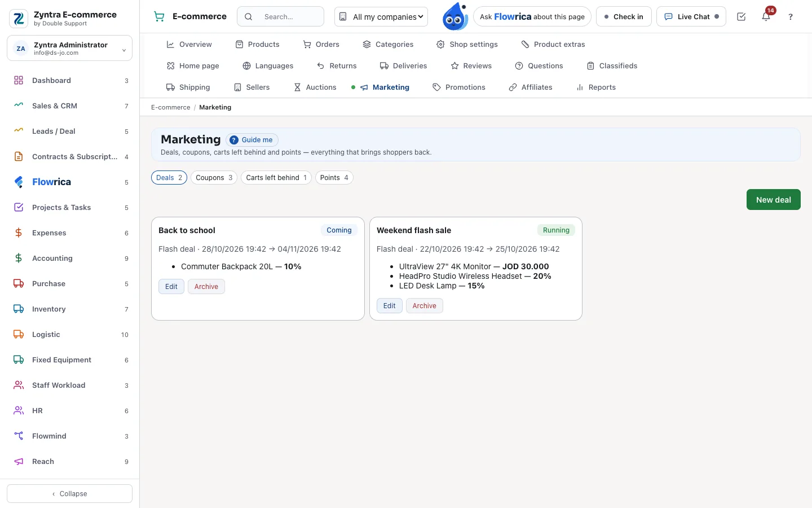Click the Guide me button
This screenshot has height=508, width=812.
tap(252, 140)
